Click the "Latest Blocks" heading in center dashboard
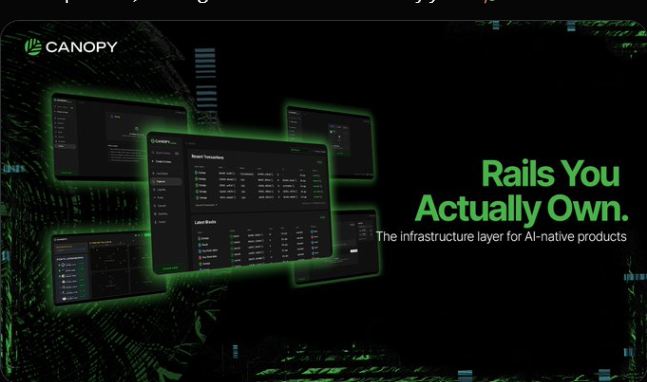Screen dimensions: 647x382 [x=205, y=222]
